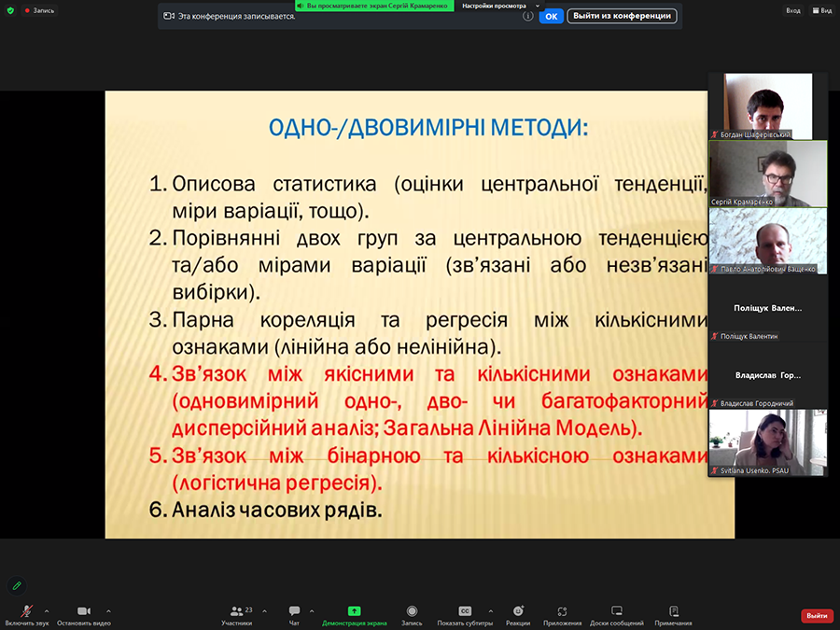
Task: Expand video options arrow beside camera
Action: click(109, 610)
